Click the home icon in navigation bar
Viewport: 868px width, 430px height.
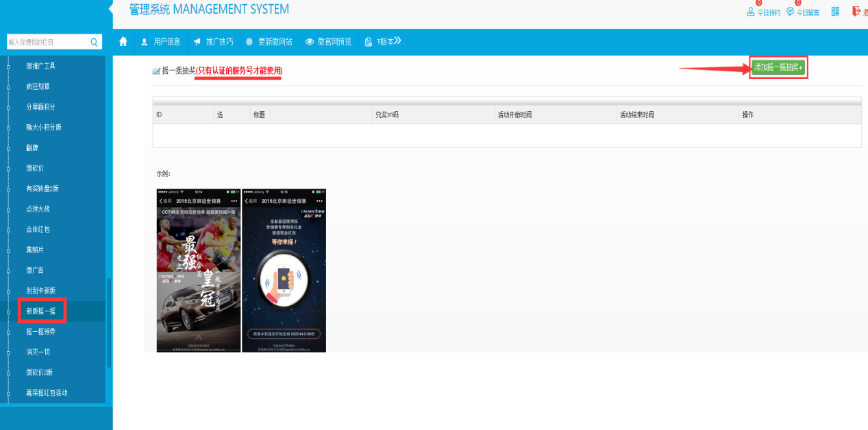[123, 42]
